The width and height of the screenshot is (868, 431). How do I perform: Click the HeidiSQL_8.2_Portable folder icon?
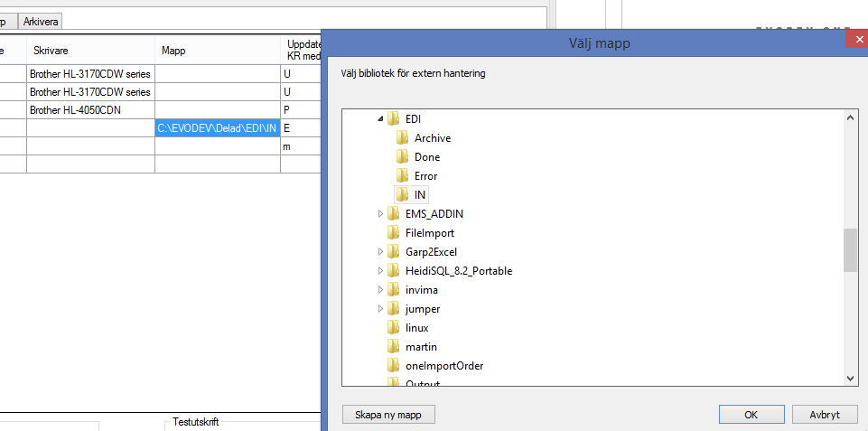(x=393, y=271)
